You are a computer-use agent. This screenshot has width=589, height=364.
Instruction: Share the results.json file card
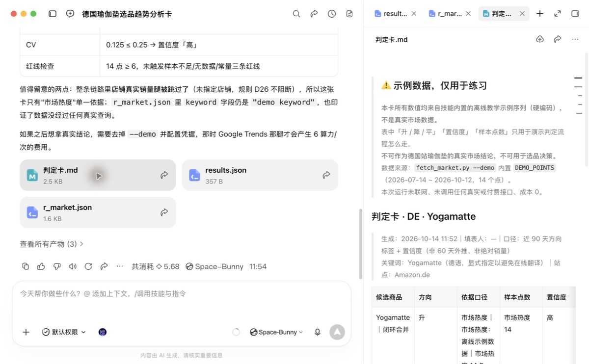[x=326, y=175]
